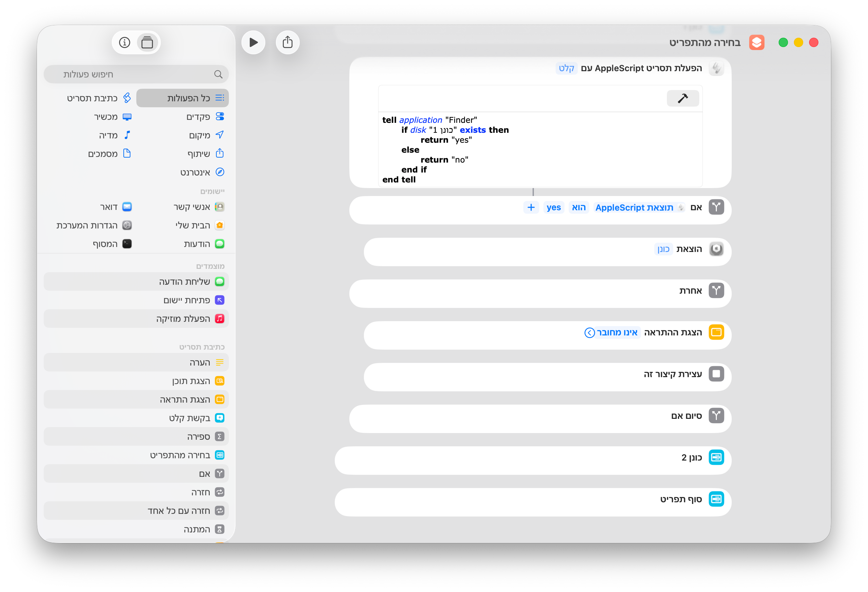868x592 pixels.
Task: Select the המסוף Terminal app actions
Action: [x=112, y=244]
